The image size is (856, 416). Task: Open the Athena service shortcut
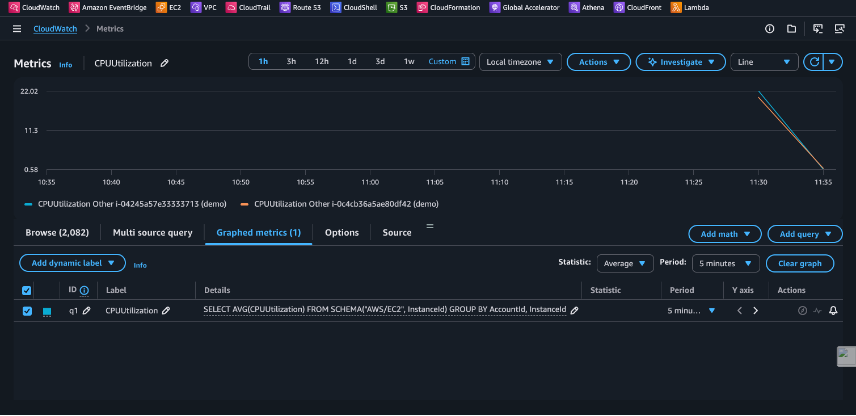(586, 8)
